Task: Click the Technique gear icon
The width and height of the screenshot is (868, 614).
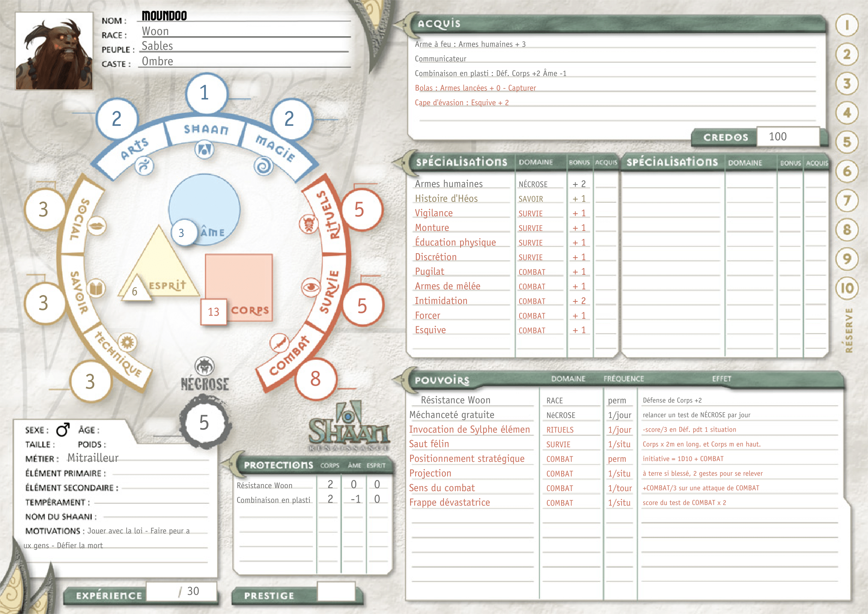Action: pos(127,343)
